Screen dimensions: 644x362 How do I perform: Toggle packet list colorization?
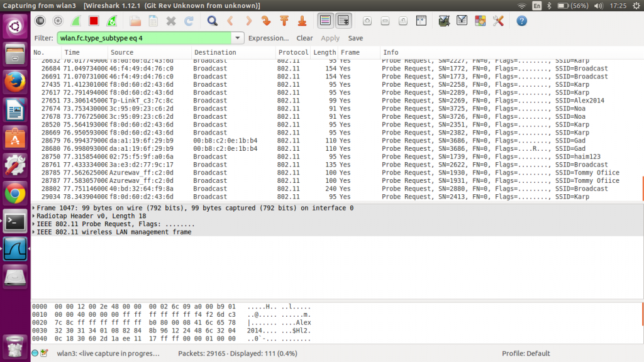[x=325, y=21]
